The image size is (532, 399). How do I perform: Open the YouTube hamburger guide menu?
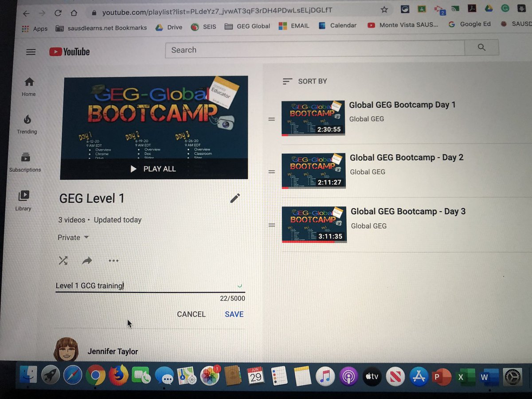[31, 52]
